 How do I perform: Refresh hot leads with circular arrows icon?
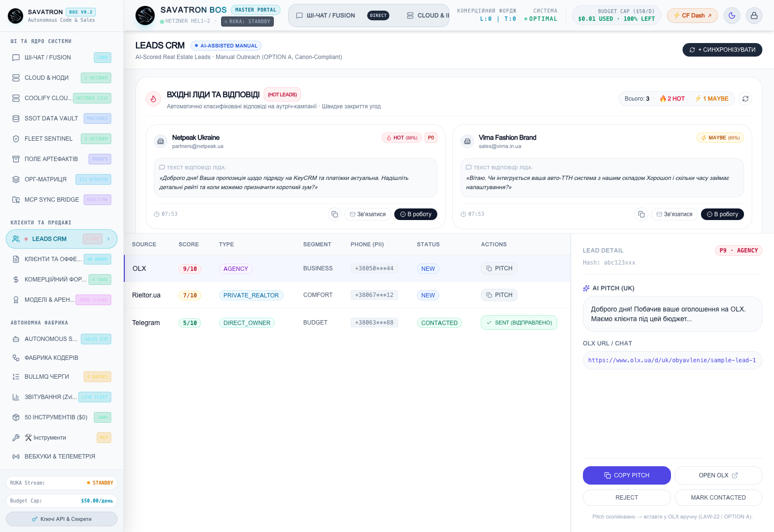tap(745, 99)
